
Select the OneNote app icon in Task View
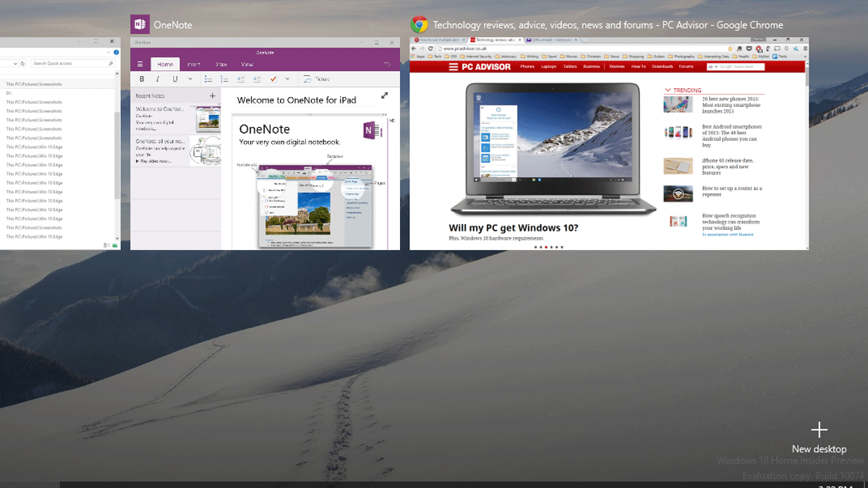click(x=140, y=25)
